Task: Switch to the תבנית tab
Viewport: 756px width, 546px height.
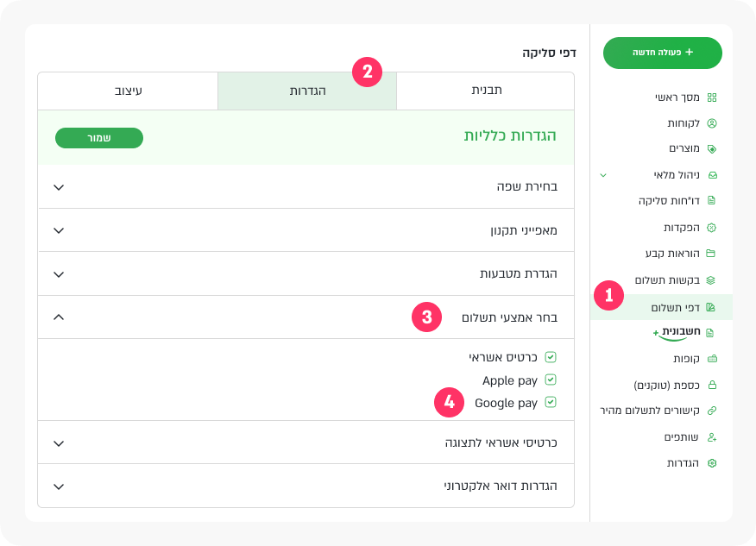Action: 486,91
